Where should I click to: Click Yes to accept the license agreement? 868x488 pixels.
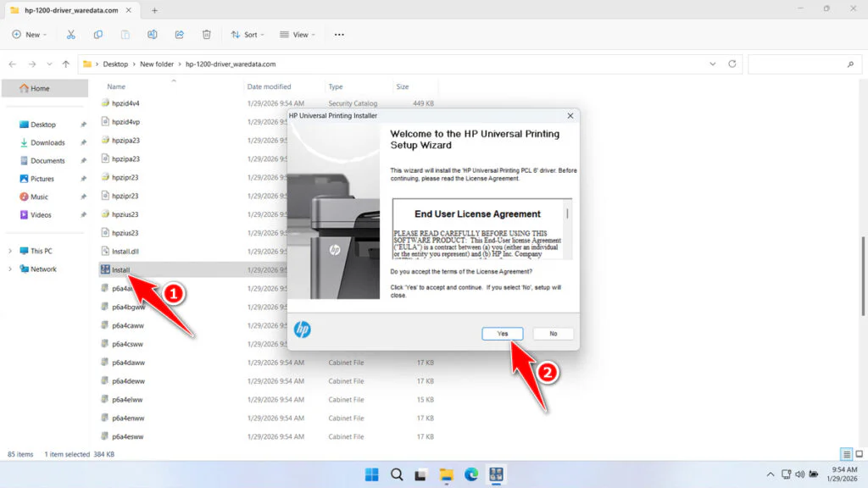[502, 333]
